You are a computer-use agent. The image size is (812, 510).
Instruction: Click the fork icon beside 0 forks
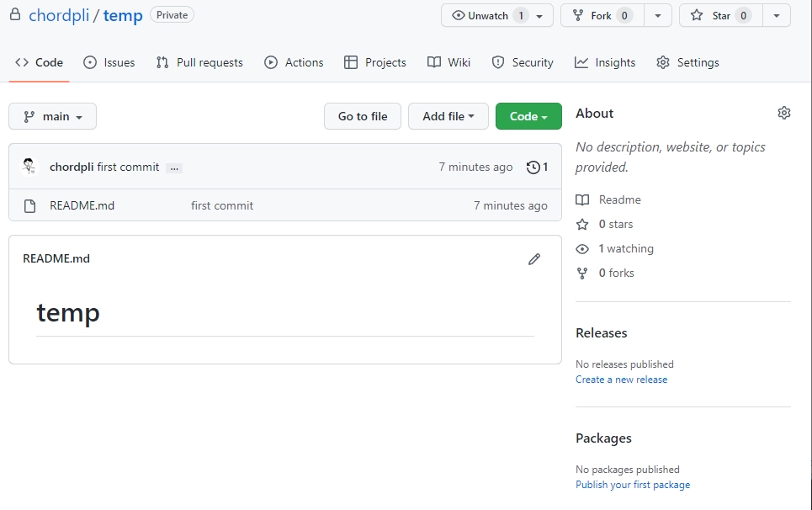point(582,274)
